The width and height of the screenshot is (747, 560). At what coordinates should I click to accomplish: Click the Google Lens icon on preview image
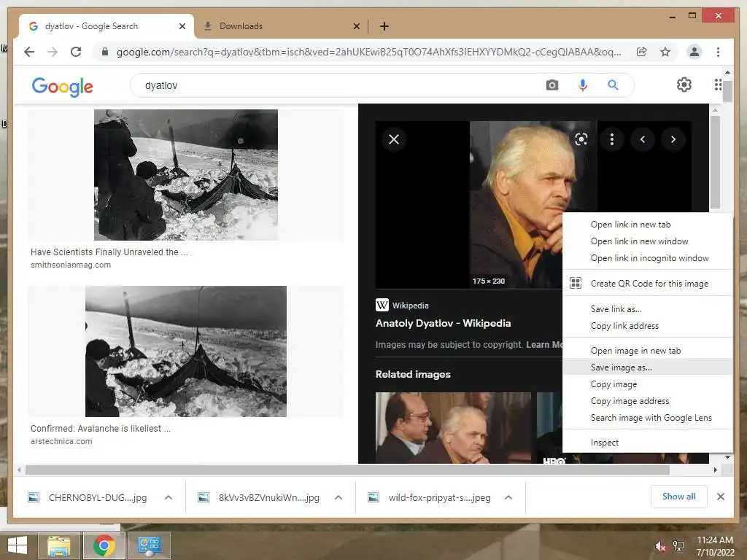581,139
